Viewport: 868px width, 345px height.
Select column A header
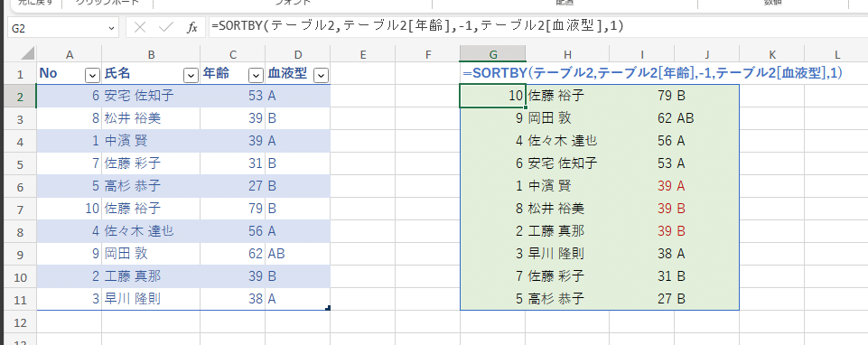click(70, 54)
